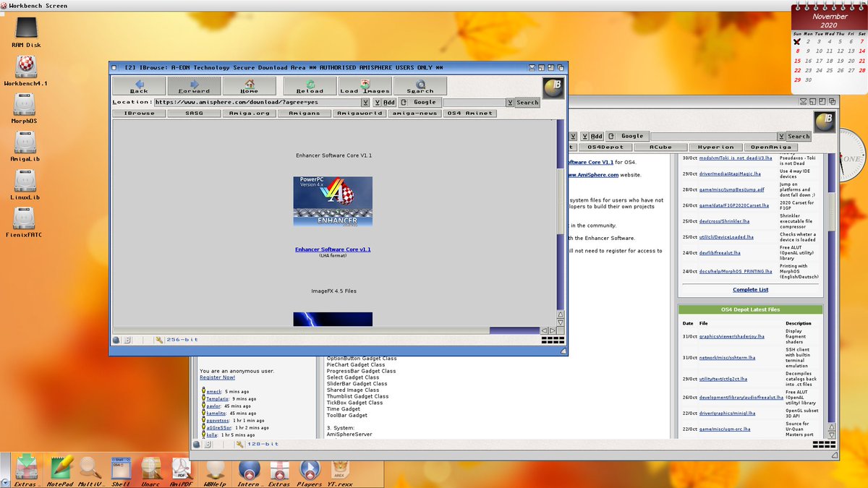Image resolution: width=868 pixels, height=488 pixels.
Task: Click the calendar date 15
Action: pos(798,61)
